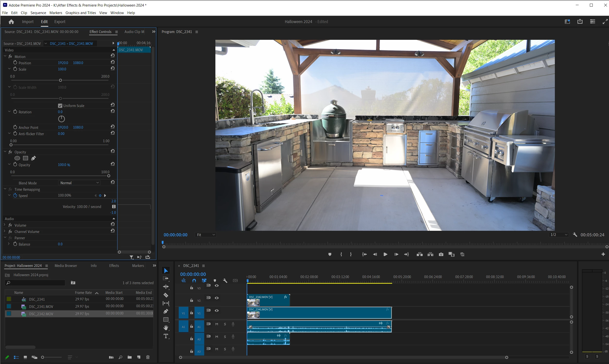Uncheck the Uniform Scale checkbox
The width and height of the screenshot is (609, 364).
(x=60, y=106)
